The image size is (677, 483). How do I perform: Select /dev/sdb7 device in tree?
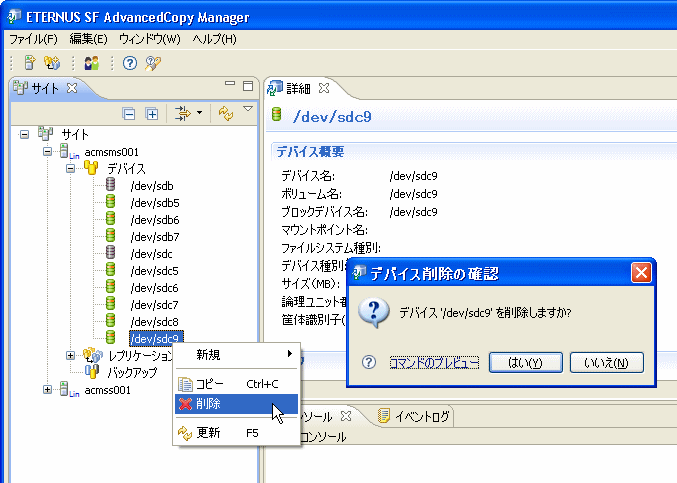tap(155, 237)
